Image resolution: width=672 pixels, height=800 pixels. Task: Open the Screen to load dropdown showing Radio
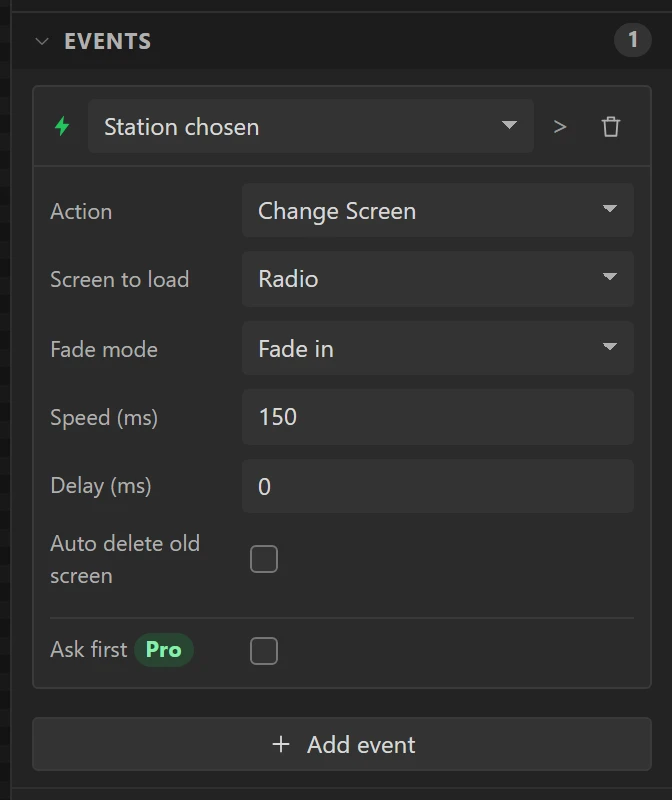(x=438, y=279)
